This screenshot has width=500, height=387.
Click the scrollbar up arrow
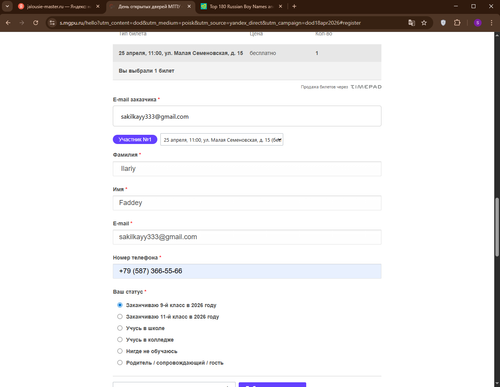[x=497, y=35]
